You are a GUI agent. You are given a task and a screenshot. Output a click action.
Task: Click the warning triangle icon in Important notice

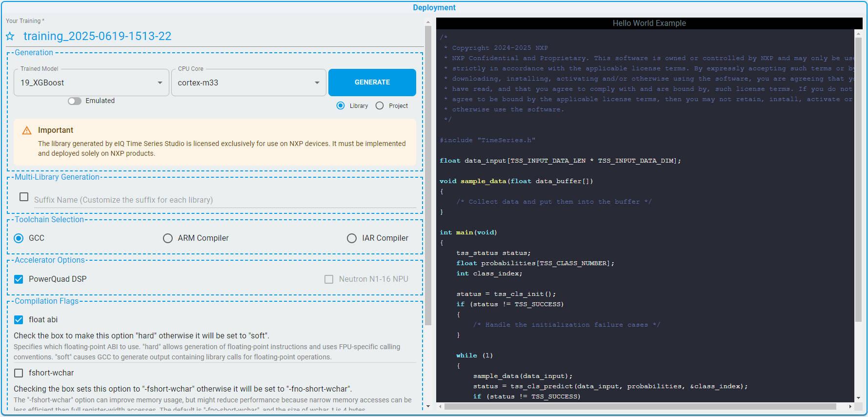pos(27,130)
